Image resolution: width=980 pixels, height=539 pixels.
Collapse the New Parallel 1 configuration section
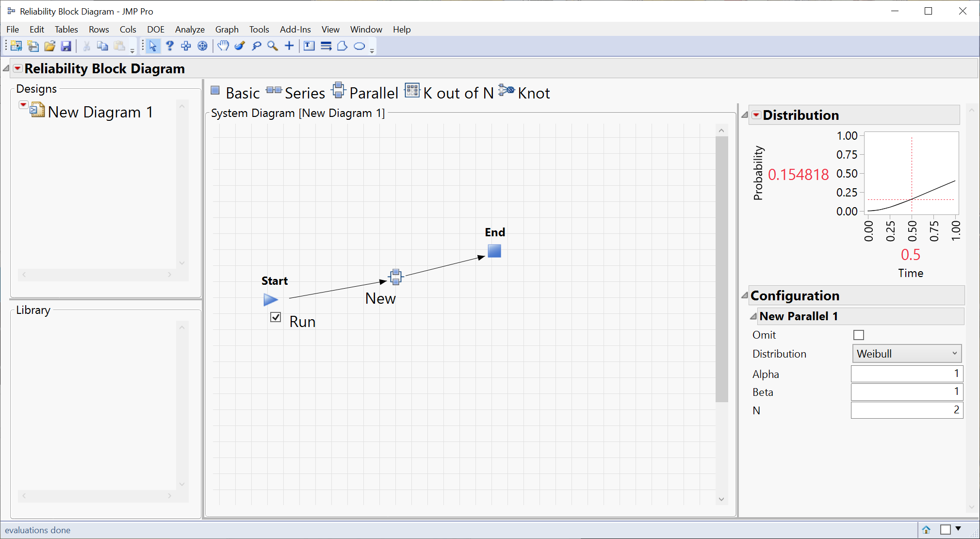[x=753, y=316]
